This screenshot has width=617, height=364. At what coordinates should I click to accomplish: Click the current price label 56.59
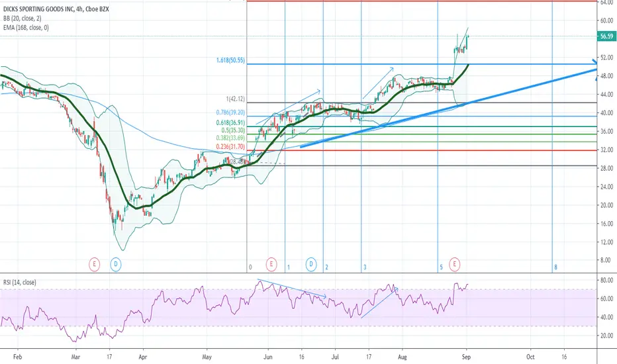coord(606,36)
